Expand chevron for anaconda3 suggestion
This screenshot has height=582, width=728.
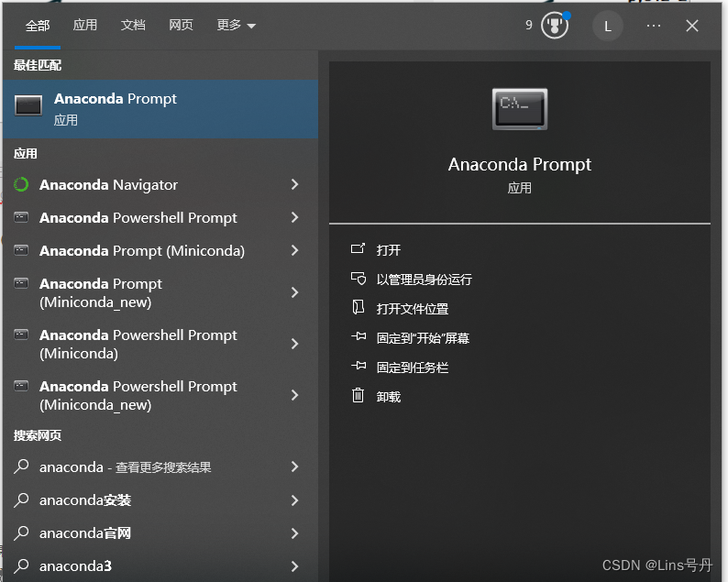point(295,566)
